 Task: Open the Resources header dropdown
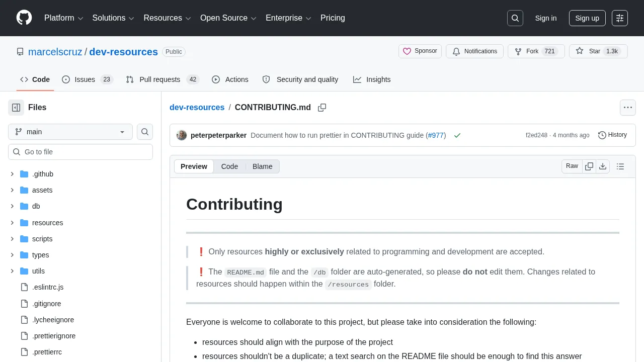(168, 18)
